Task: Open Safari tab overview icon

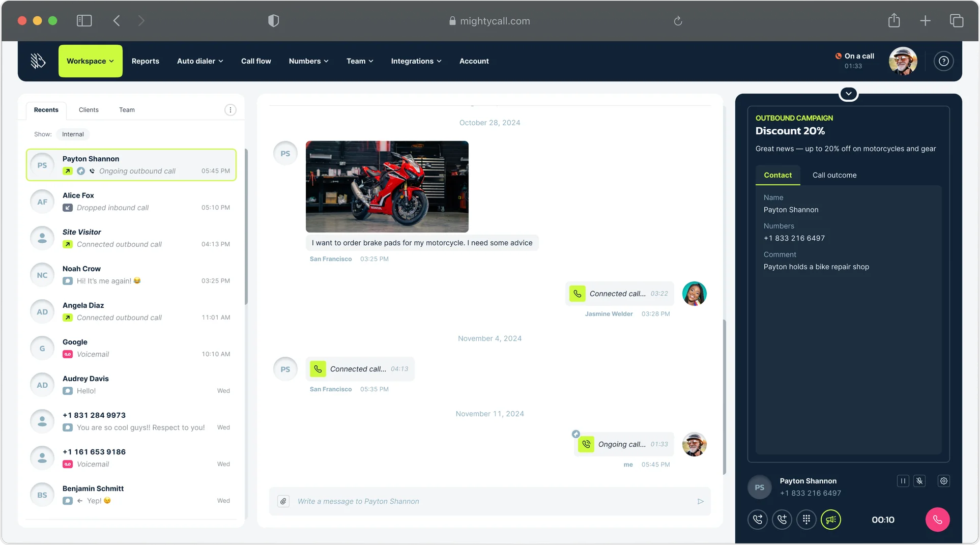Action: [956, 21]
